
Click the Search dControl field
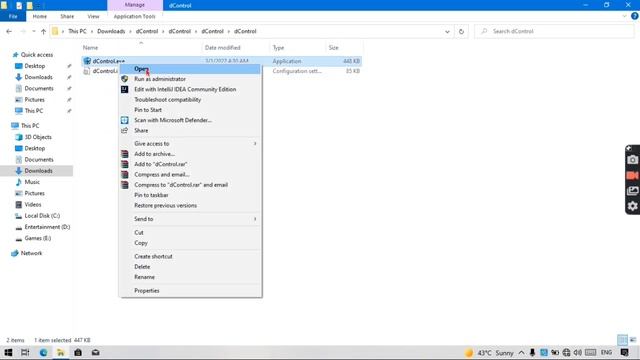click(554, 31)
